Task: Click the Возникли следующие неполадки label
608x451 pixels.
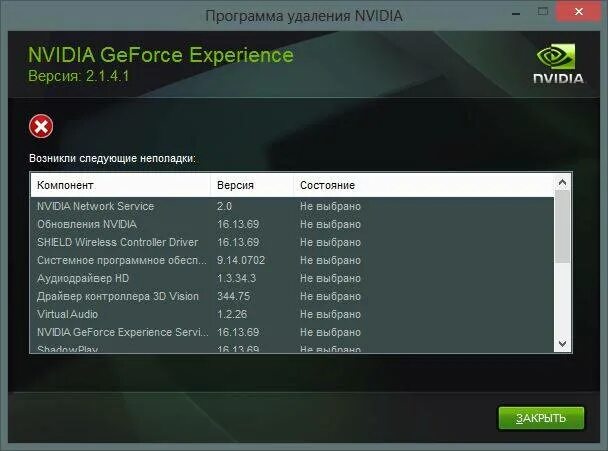Action: click(112, 159)
